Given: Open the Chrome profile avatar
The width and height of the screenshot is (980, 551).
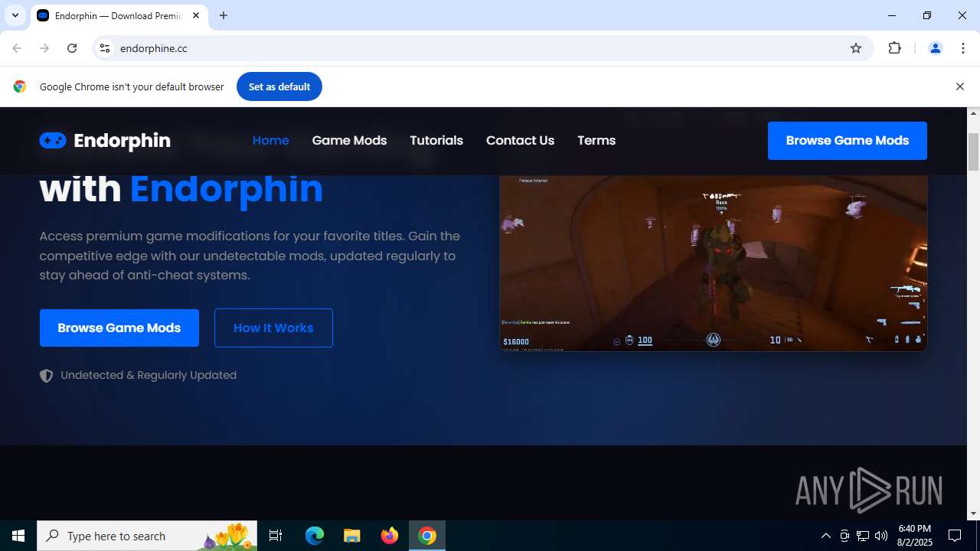Looking at the screenshot, I should 935,48.
